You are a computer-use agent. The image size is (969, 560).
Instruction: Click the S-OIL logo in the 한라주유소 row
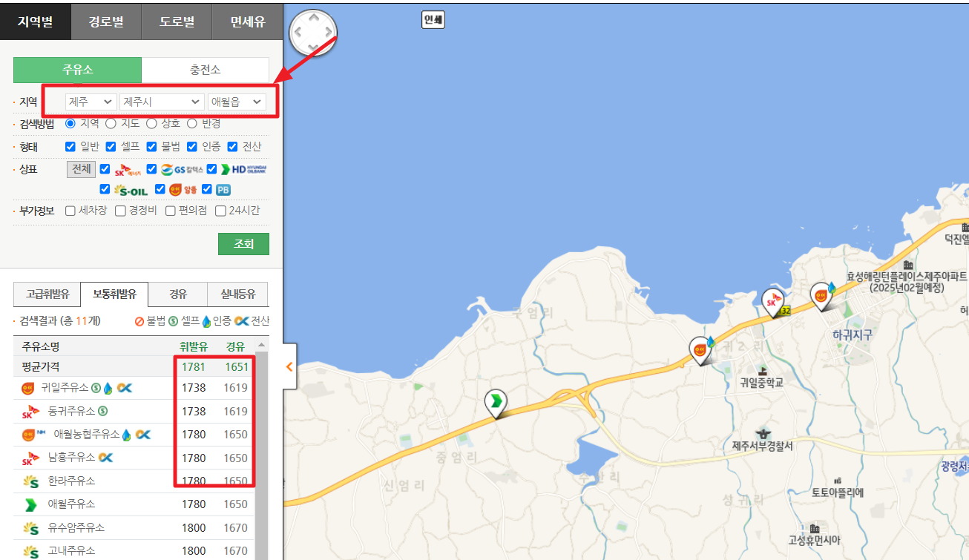pyautogui.click(x=30, y=481)
